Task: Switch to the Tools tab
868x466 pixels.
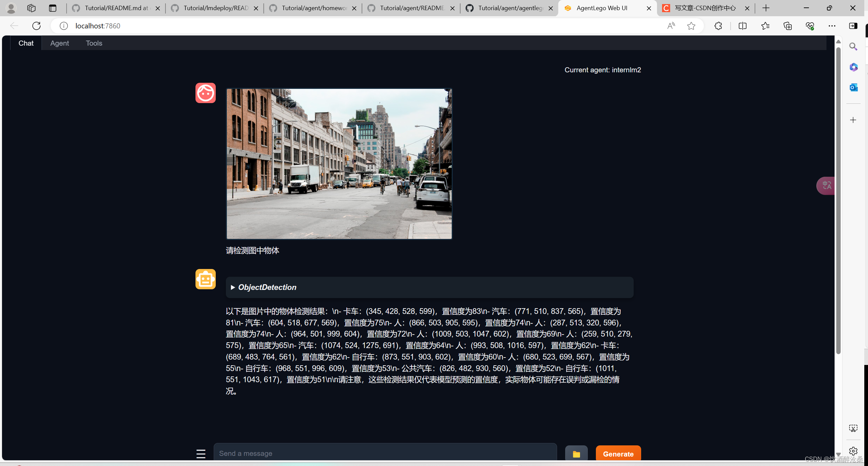Action: click(x=94, y=43)
